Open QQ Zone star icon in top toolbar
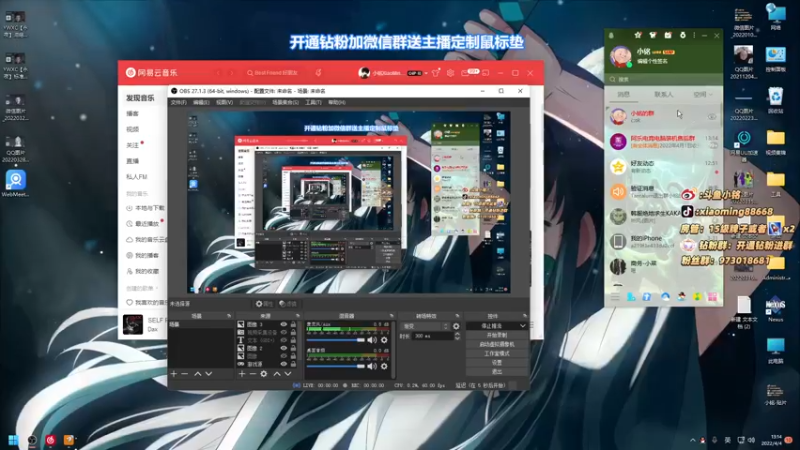Image resolution: width=800 pixels, height=450 pixels. coord(638,35)
